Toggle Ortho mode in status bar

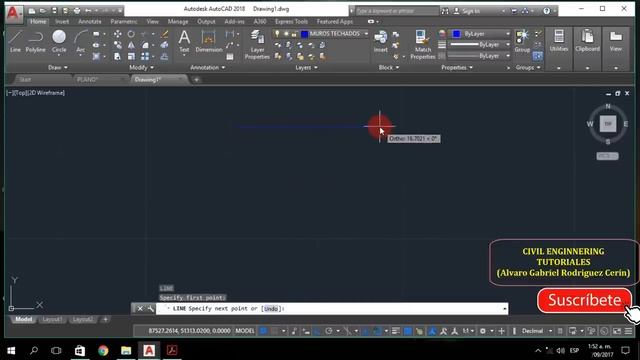click(317, 331)
